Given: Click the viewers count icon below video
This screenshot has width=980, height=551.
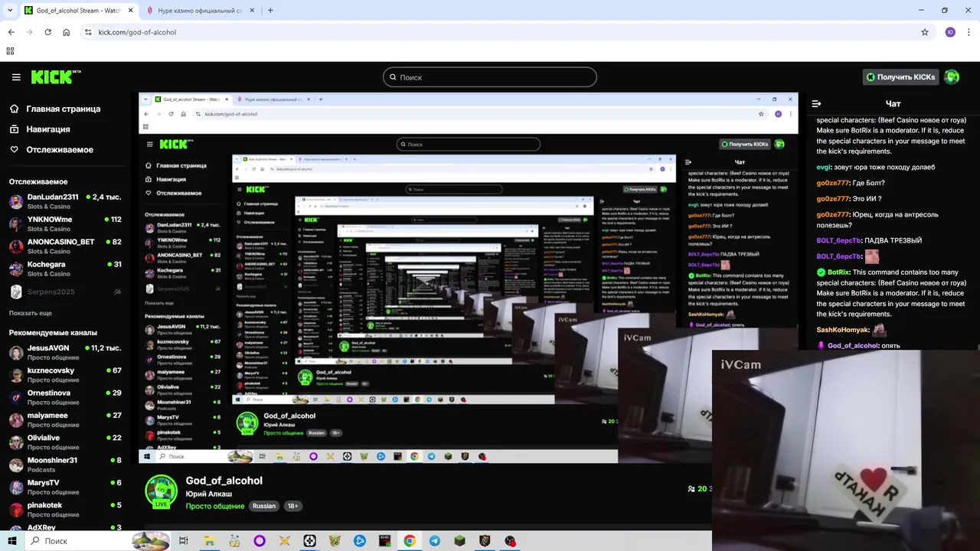Looking at the screenshot, I should click(x=691, y=489).
